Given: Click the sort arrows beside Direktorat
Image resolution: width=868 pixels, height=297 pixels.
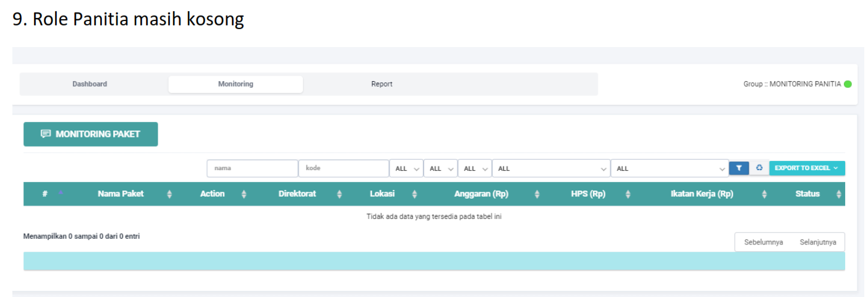Looking at the screenshot, I should point(339,194).
